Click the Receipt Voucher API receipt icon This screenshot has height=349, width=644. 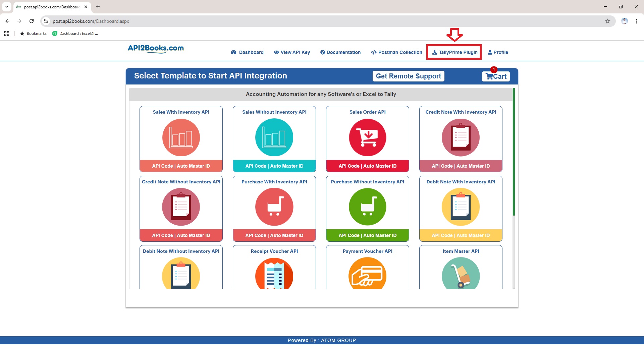(x=274, y=273)
